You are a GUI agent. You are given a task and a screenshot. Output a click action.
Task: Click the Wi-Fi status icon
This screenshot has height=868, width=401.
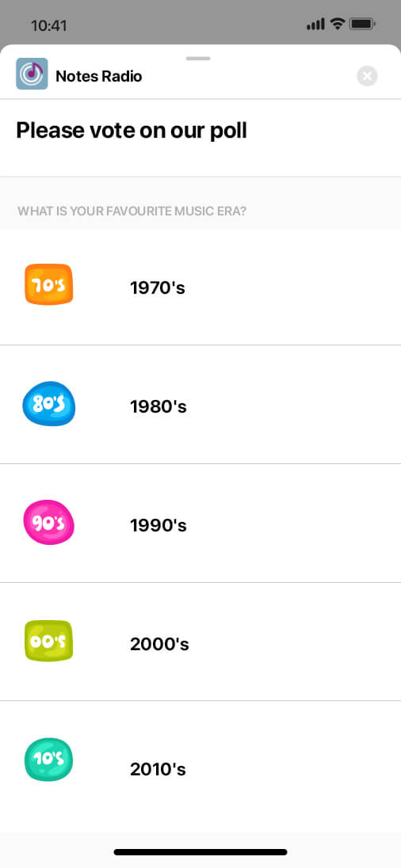(x=337, y=24)
